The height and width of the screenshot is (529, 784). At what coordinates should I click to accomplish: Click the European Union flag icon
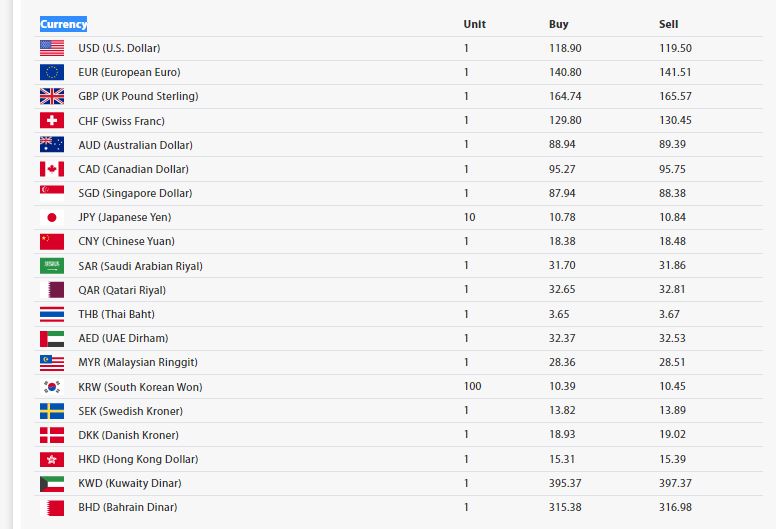tap(52, 72)
